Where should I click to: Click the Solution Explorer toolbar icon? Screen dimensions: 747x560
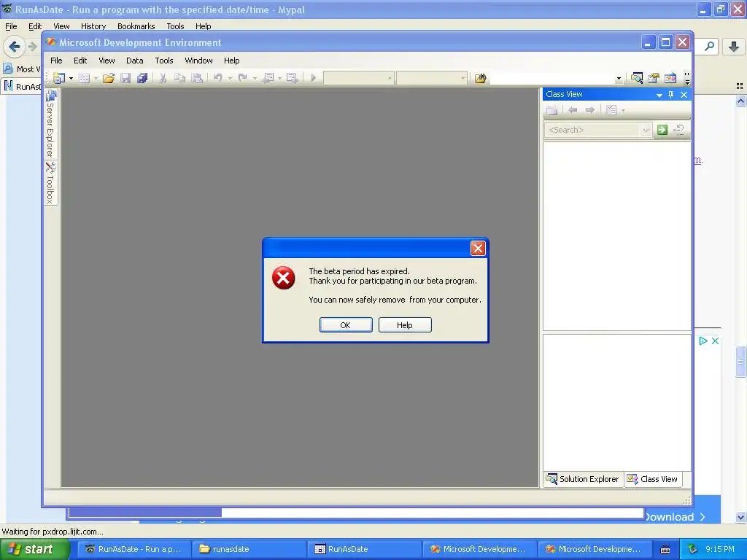click(636, 78)
